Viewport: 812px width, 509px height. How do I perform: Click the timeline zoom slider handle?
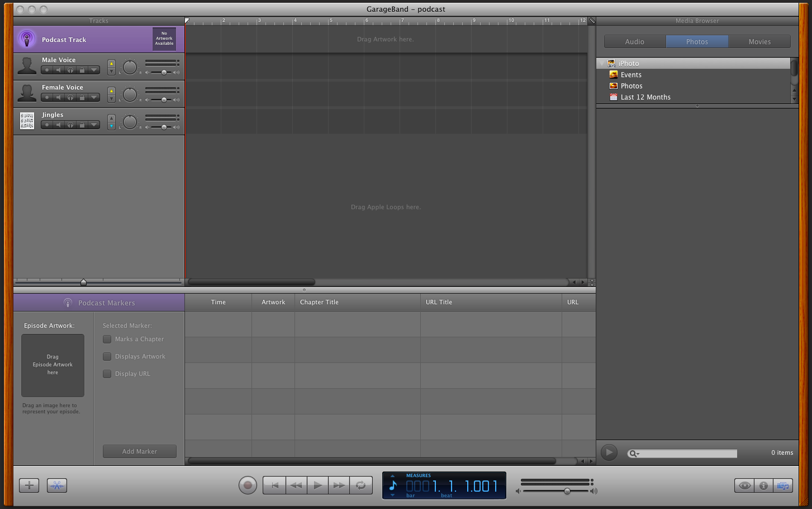(x=83, y=282)
